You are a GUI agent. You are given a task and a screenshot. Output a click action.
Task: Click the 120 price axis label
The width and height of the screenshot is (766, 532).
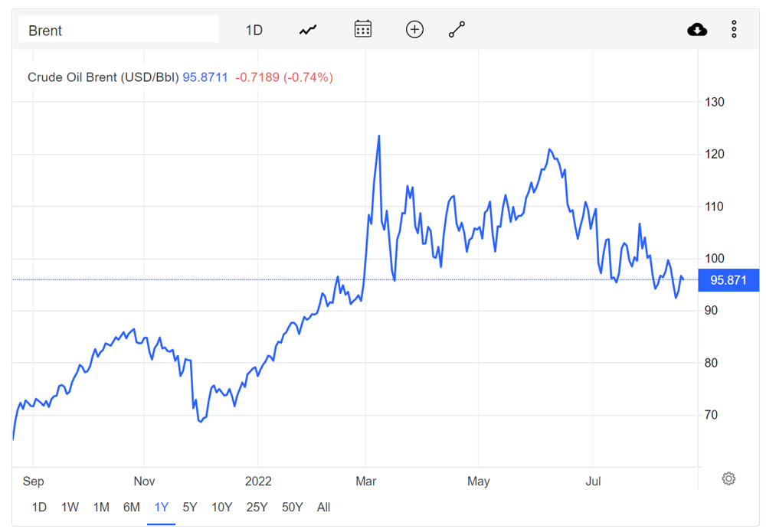point(714,154)
